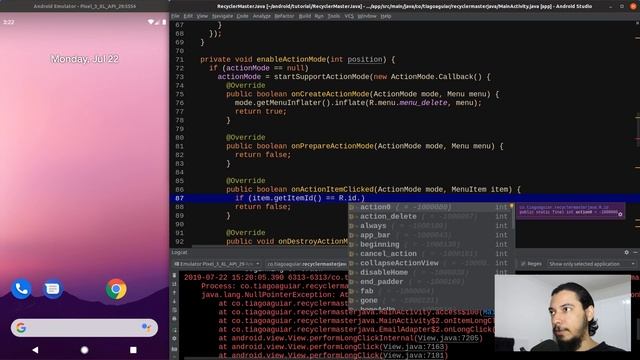This screenshot has height=360, width=640.
Task: Click the Logcat settings gear in side toolbar
Action: click(174, 338)
